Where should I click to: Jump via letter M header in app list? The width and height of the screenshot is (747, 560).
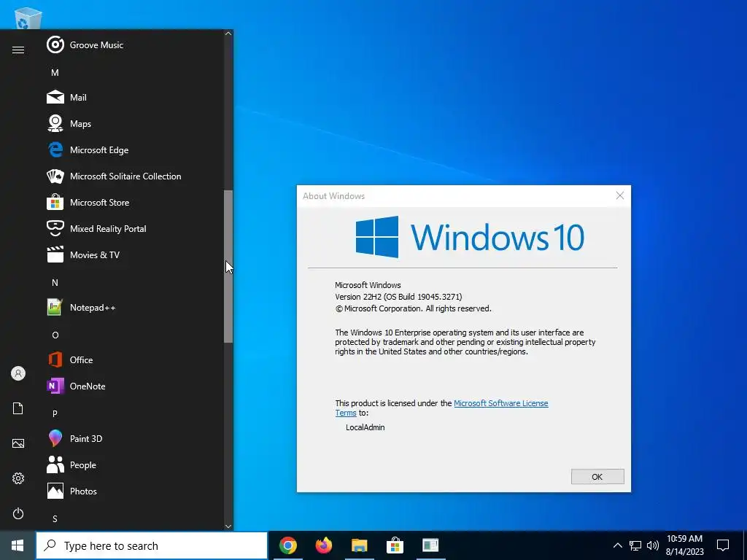click(55, 72)
